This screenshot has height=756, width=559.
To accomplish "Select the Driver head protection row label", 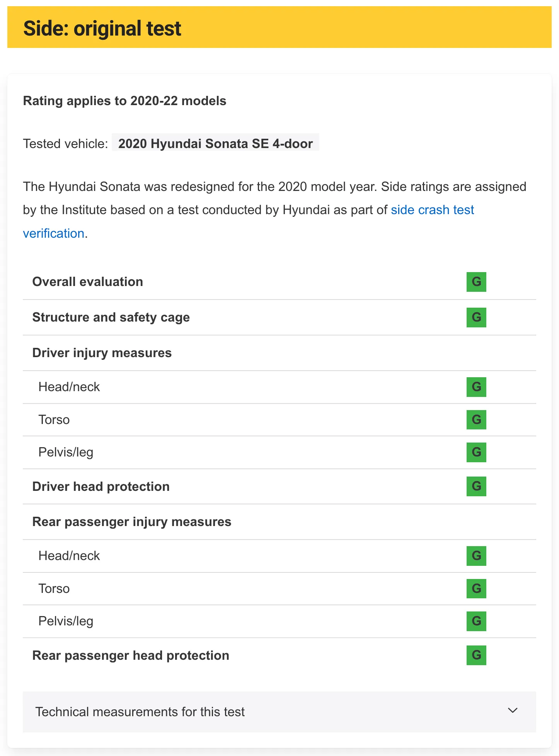I will pyautogui.click(x=101, y=486).
